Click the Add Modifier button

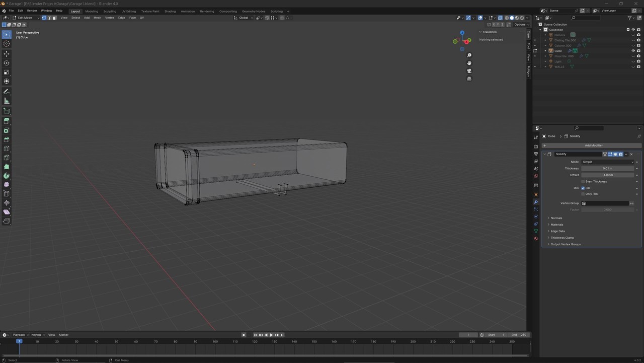point(593,146)
